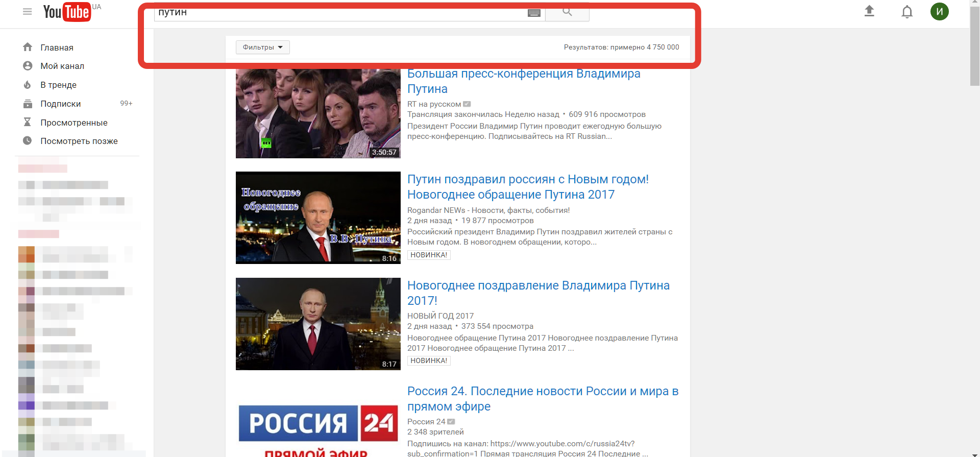
Task: Click the '19 877 просмотров' text
Action: pos(498,221)
